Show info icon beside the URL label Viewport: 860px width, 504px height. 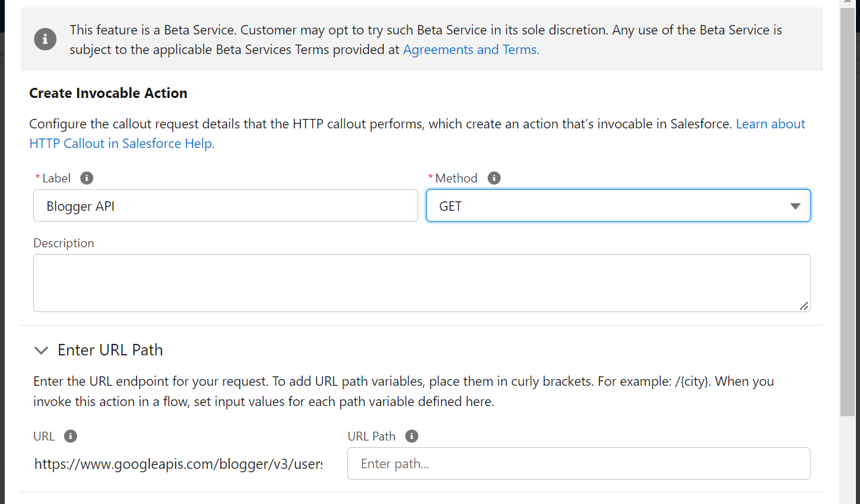(x=70, y=436)
